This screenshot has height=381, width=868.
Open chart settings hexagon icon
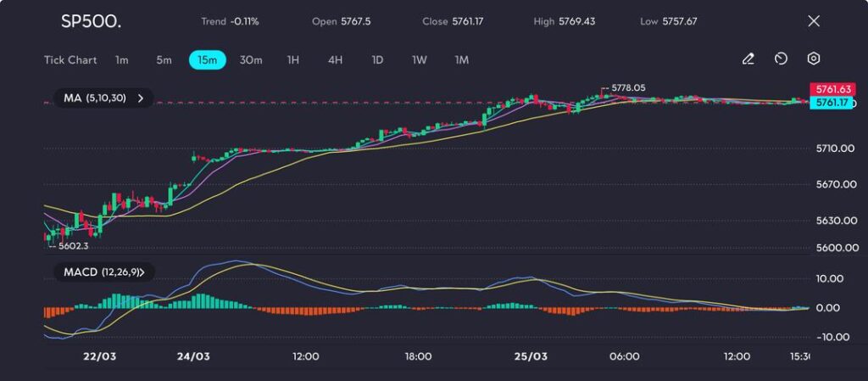(x=813, y=59)
